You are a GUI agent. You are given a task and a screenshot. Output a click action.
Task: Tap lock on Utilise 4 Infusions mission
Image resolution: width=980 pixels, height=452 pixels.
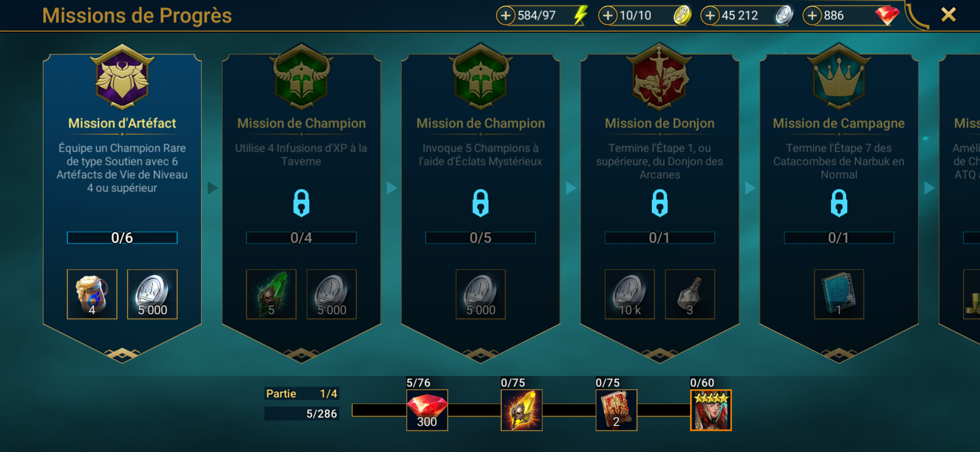pos(301,203)
